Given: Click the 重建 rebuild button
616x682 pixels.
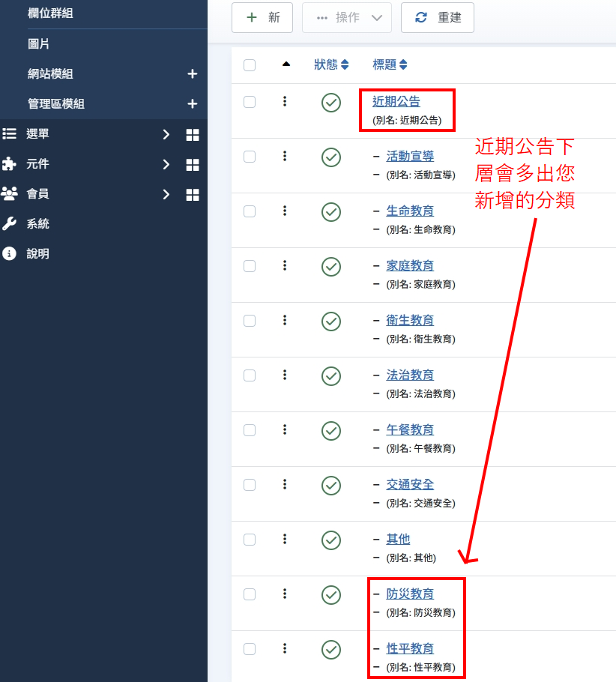Looking at the screenshot, I should (438, 18).
